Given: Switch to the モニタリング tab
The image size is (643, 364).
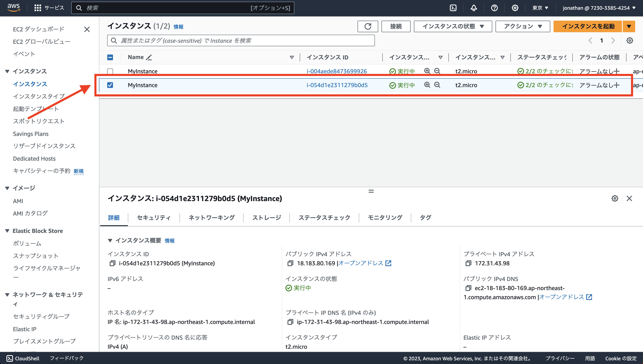Looking at the screenshot, I should pyautogui.click(x=385, y=217).
